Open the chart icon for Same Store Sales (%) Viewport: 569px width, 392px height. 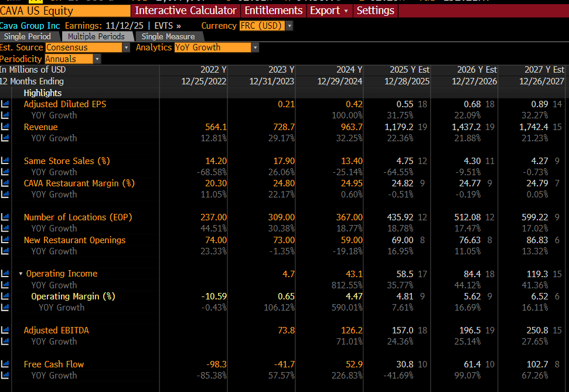click(x=5, y=161)
